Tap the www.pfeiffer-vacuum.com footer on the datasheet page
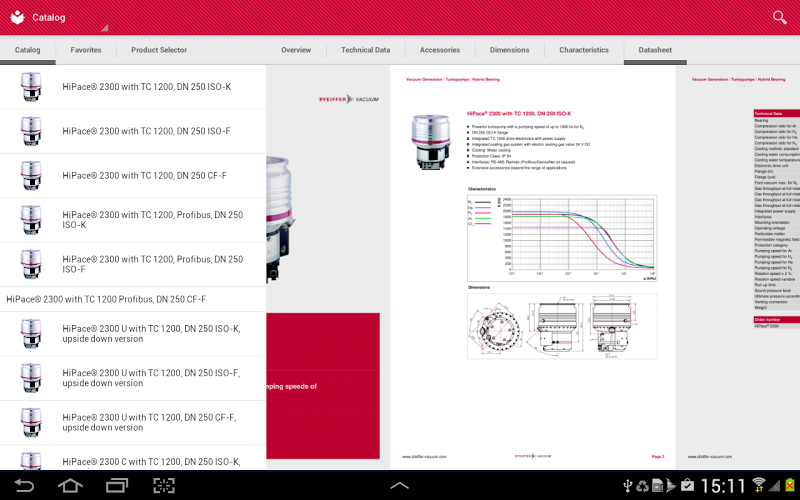Image resolution: width=800 pixels, height=500 pixels. pyautogui.click(x=424, y=457)
